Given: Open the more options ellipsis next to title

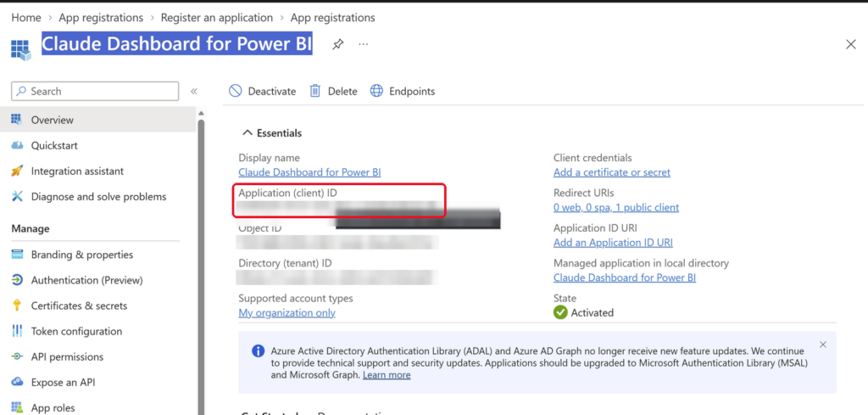Looking at the screenshot, I should pyautogui.click(x=363, y=44).
